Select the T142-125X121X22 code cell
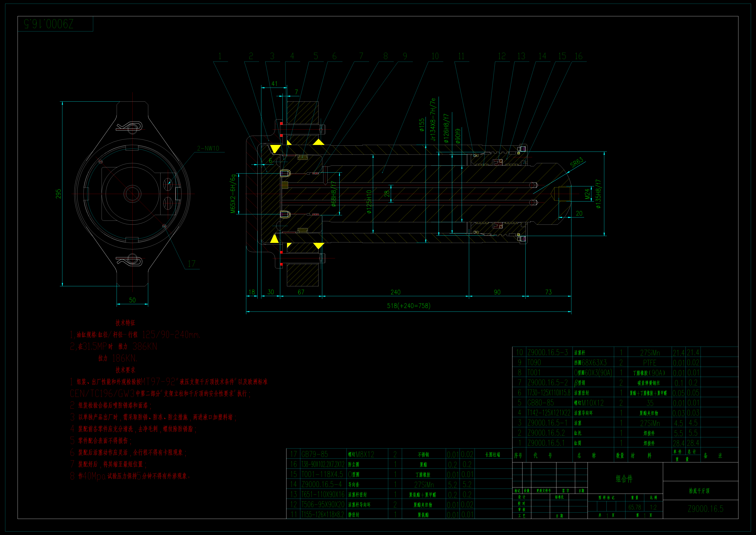Screen dimensions: 756x535 pyautogui.click(x=549, y=413)
